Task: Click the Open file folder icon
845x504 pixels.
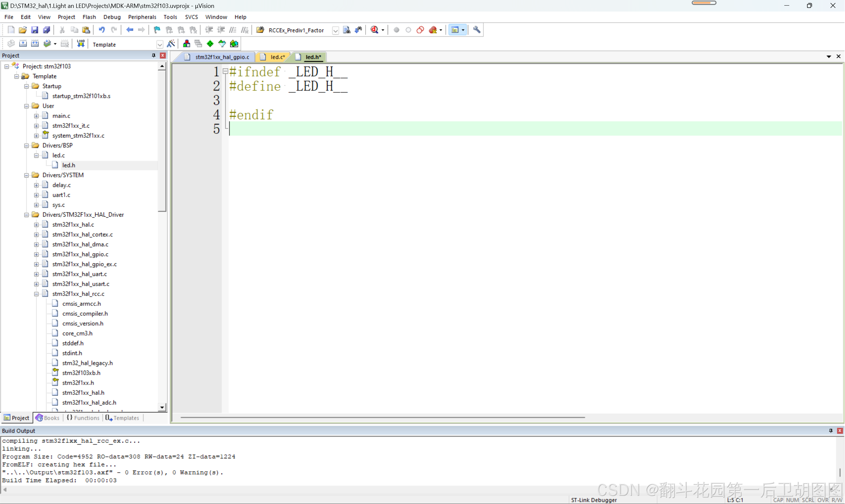Action: 23,30
